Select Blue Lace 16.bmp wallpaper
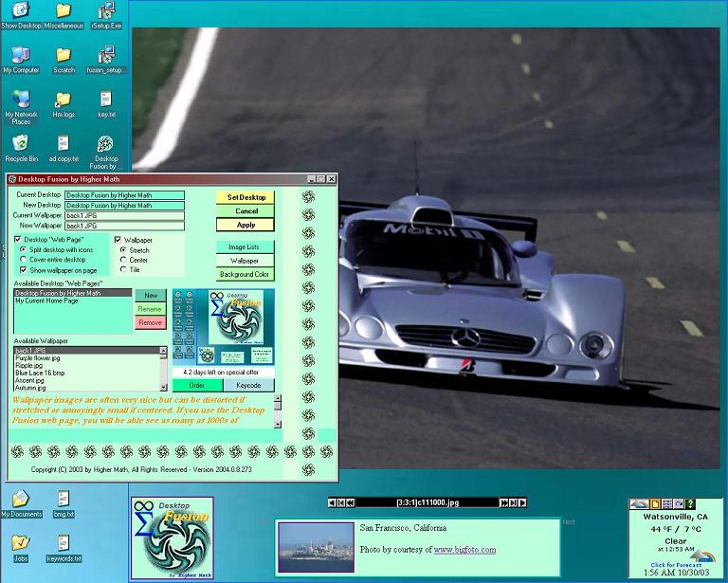The image size is (728, 583). point(87,373)
